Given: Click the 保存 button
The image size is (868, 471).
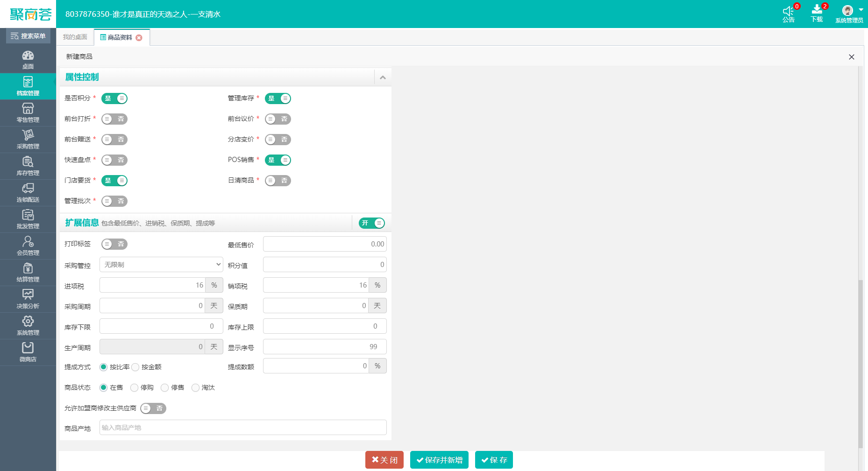Looking at the screenshot, I should tap(494, 460).
